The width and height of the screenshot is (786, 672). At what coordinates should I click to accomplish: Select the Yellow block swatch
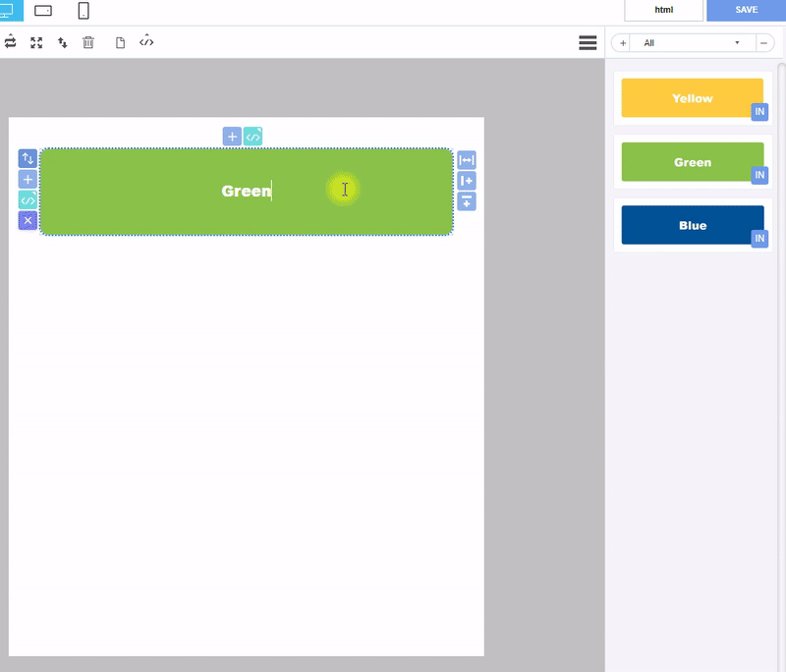(x=692, y=98)
